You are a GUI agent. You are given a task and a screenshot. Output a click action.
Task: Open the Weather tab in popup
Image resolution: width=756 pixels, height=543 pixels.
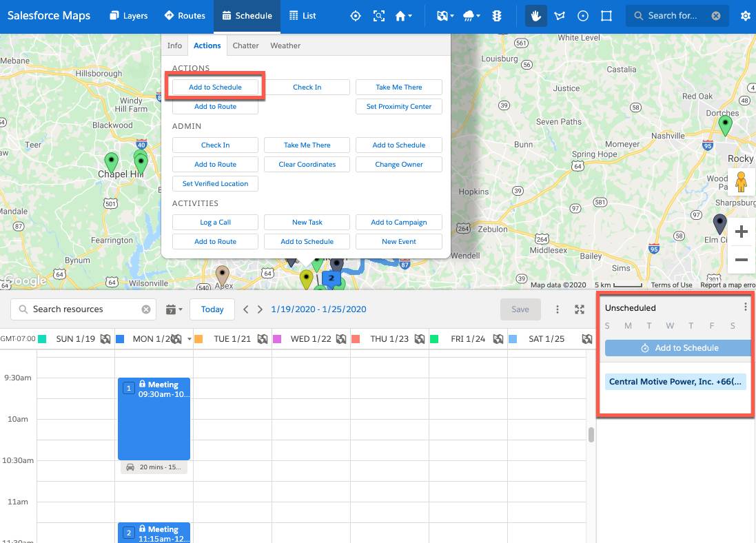point(285,45)
